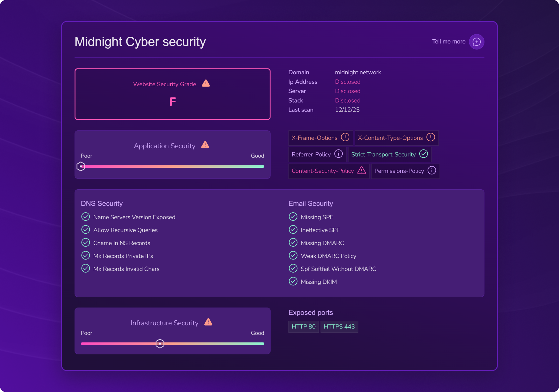Click warning icon beside Website Security Grade

click(206, 84)
